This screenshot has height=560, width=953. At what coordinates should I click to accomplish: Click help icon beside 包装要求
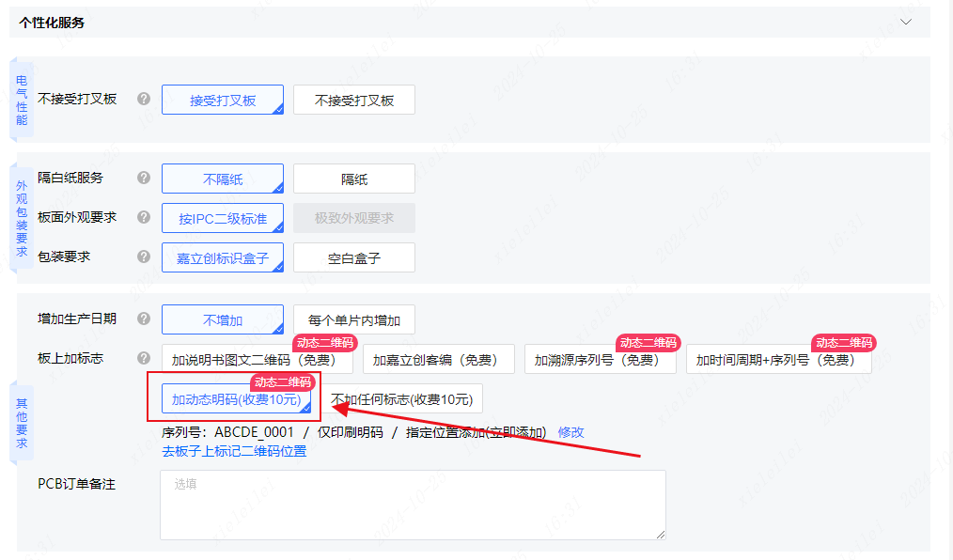click(x=144, y=257)
